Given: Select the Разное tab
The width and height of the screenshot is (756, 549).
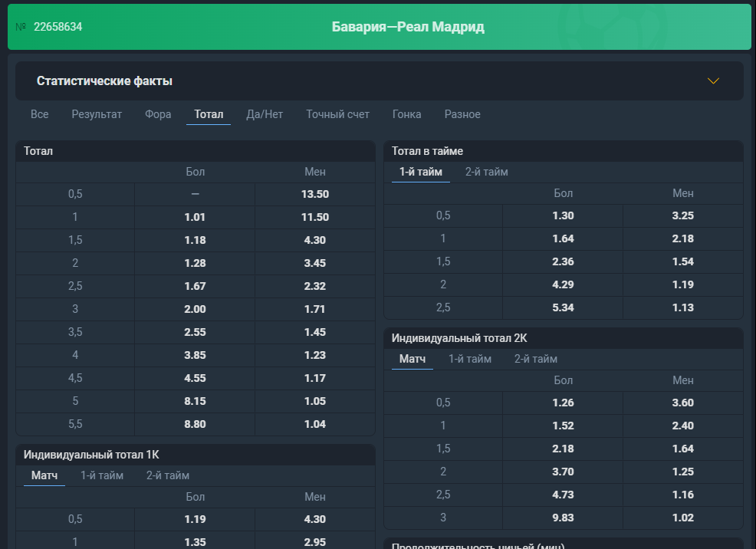Looking at the screenshot, I should [x=462, y=114].
